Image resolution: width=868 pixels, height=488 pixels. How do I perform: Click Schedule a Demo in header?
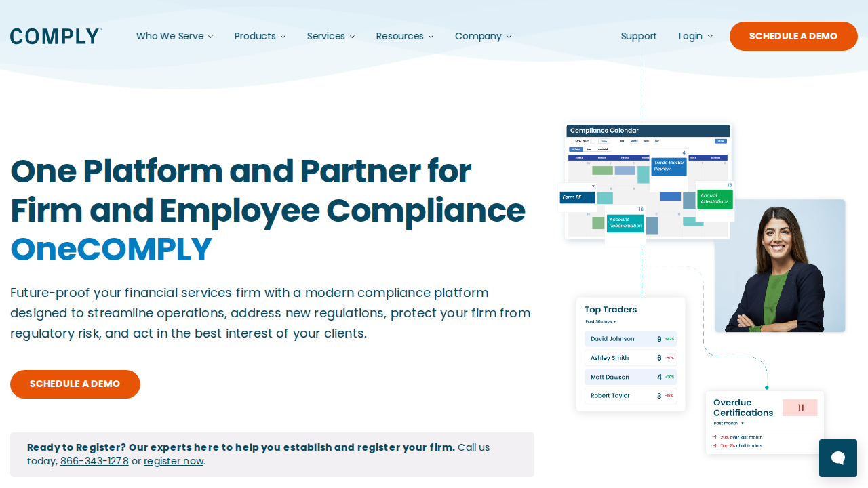click(793, 36)
